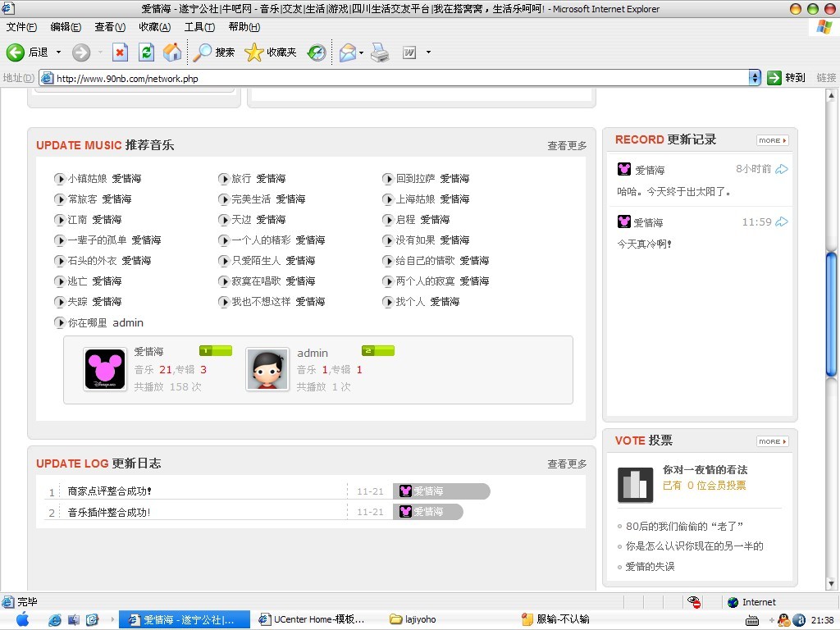Play song 回到拉萨 with its play icon

(x=387, y=178)
